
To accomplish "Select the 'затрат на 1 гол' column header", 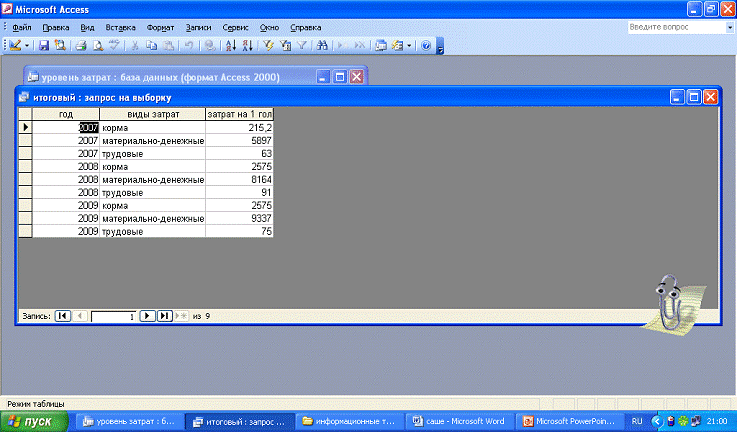I will pos(239,115).
